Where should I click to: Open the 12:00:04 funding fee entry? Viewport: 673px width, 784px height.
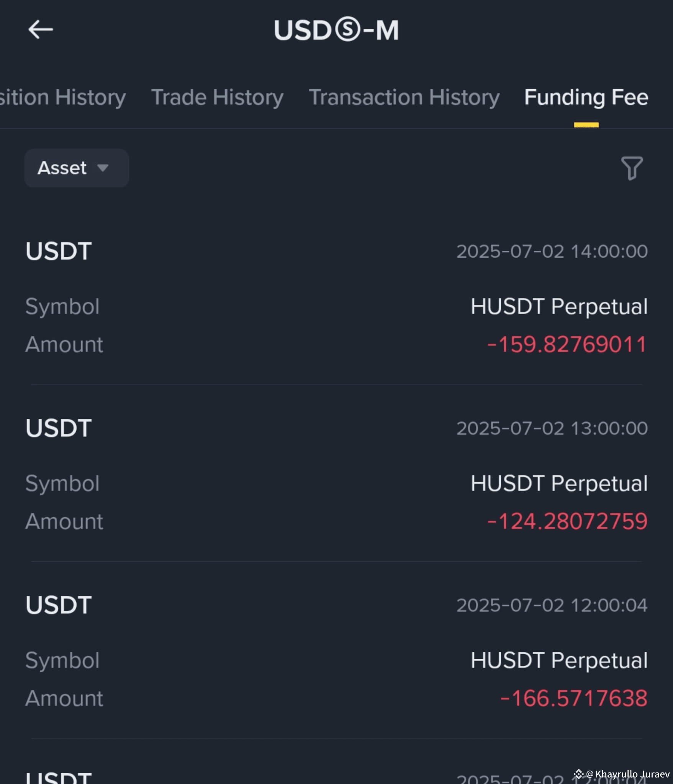coord(336,652)
